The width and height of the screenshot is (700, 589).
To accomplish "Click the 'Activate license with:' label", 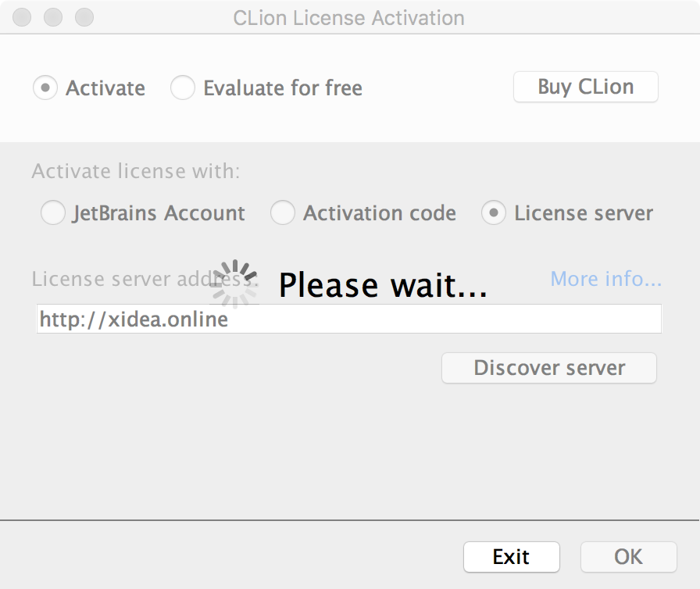I will 136,171.
